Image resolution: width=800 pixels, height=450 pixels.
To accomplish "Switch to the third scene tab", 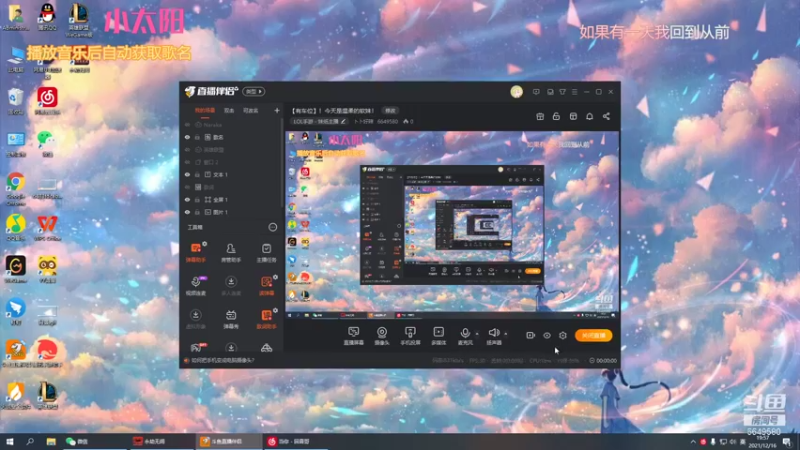I will coord(251,111).
